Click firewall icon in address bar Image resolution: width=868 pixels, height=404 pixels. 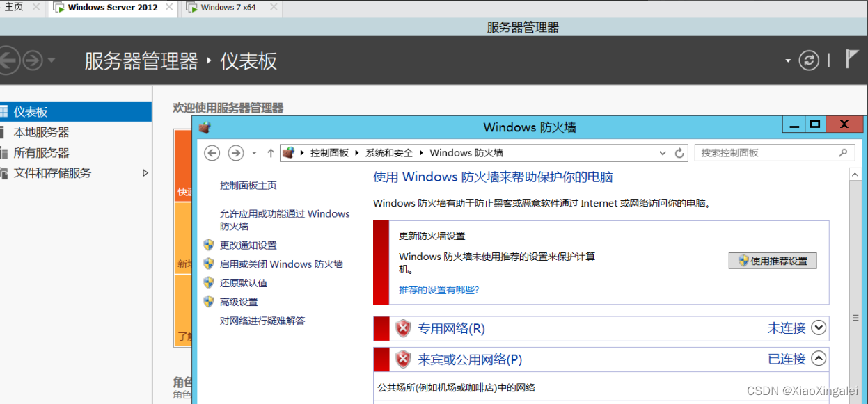[x=289, y=153]
